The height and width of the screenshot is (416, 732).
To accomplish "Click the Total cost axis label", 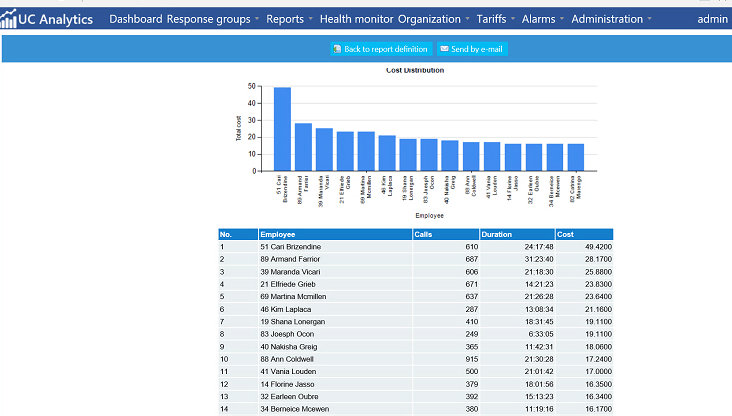I will click(239, 128).
